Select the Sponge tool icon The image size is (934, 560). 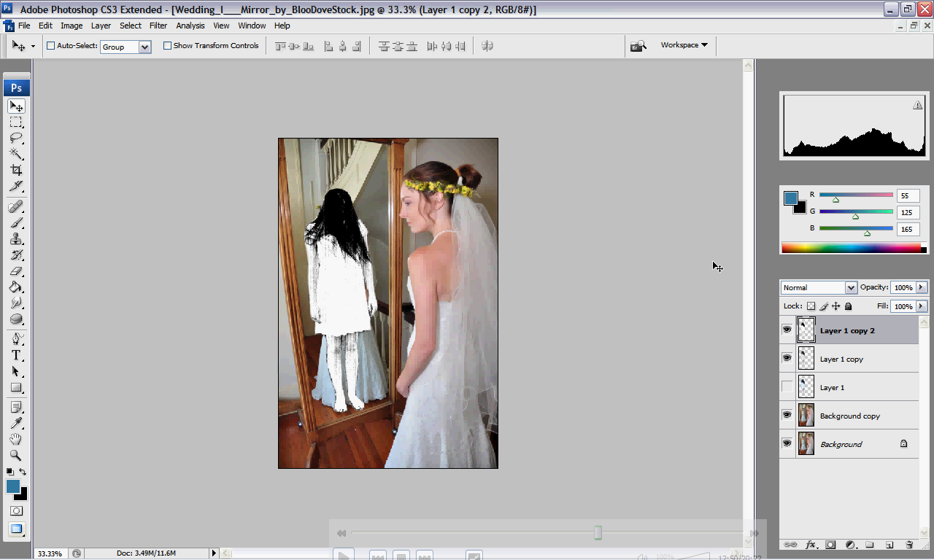tap(16, 319)
